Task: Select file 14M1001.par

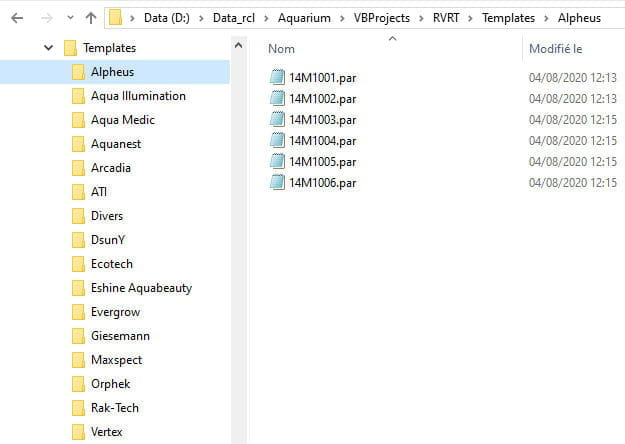Action: tap(322, 78)
